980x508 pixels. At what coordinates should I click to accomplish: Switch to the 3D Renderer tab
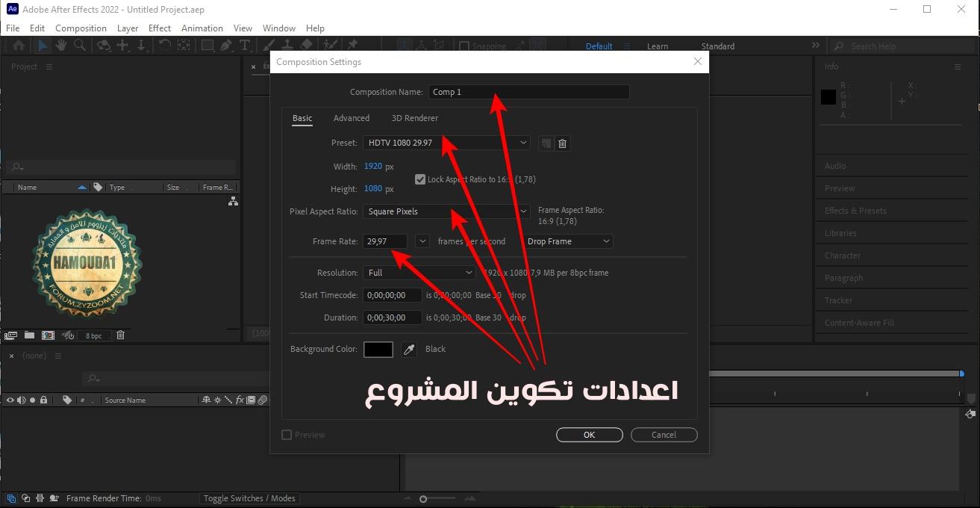point(415,118)
